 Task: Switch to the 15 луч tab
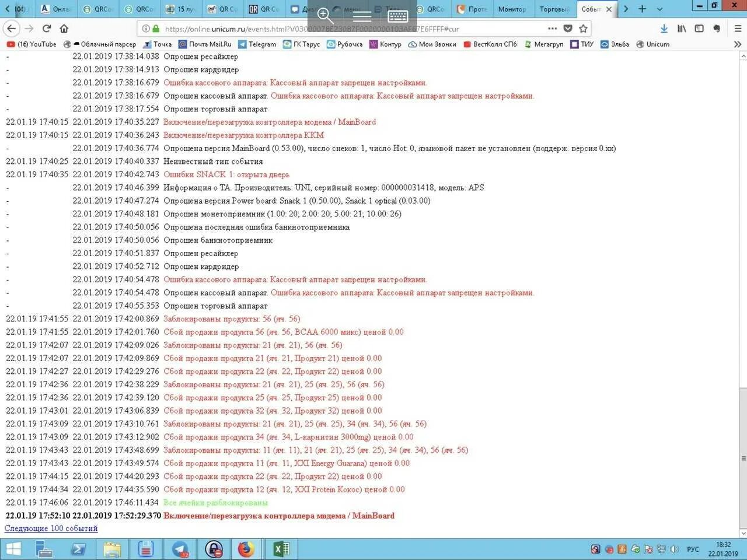pos(181,9)
